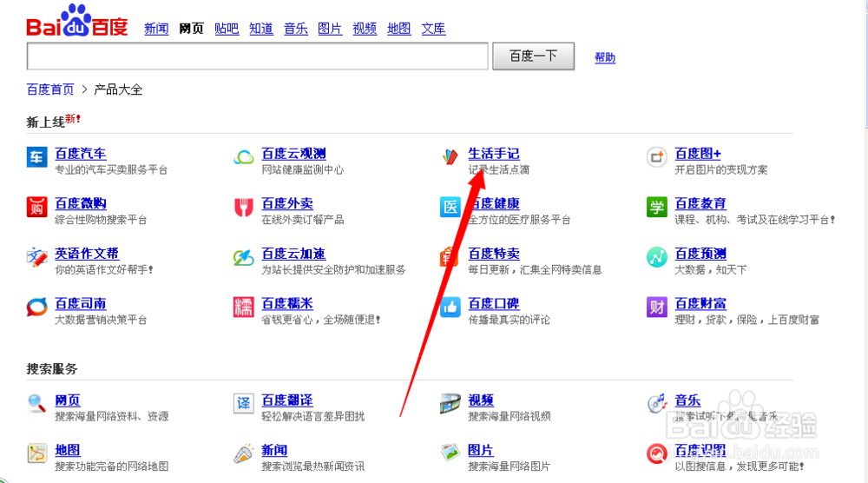Click the 新闻 search service link

point(274,449)
